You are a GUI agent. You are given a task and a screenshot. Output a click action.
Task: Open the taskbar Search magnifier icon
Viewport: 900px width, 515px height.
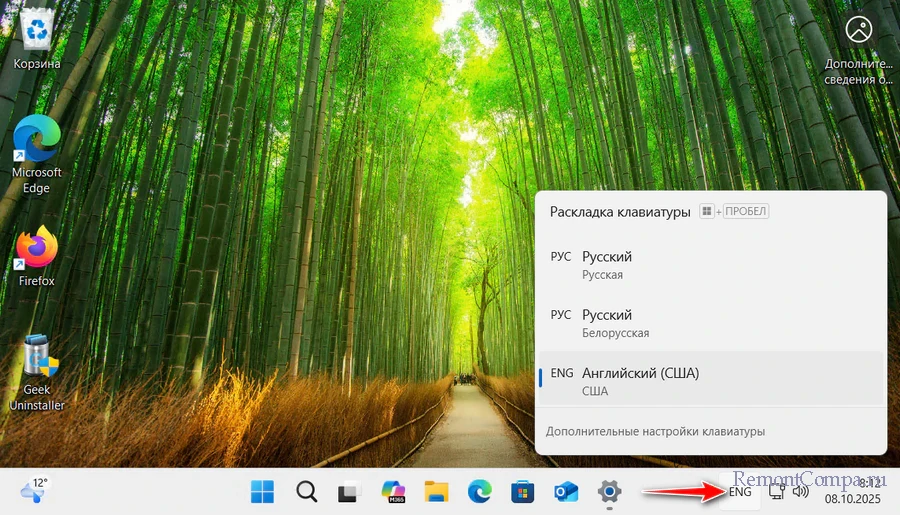306,491
